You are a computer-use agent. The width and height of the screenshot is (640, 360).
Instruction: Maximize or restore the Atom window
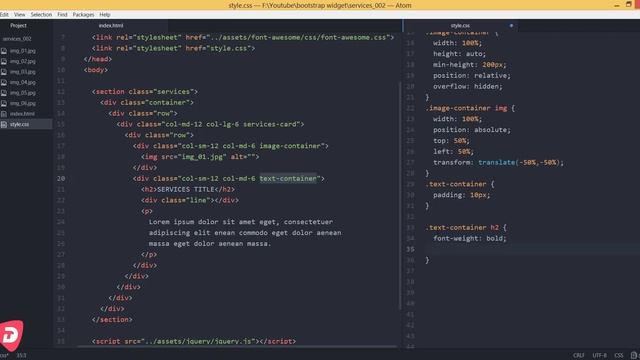click(629, 4)
